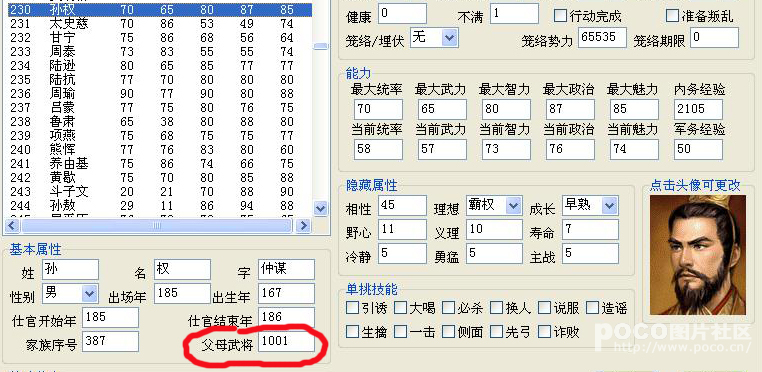Screen dimensions: 762x372
Task: Click the 最大政治 field
Action: pyautogui.click(x=571, y=109)
